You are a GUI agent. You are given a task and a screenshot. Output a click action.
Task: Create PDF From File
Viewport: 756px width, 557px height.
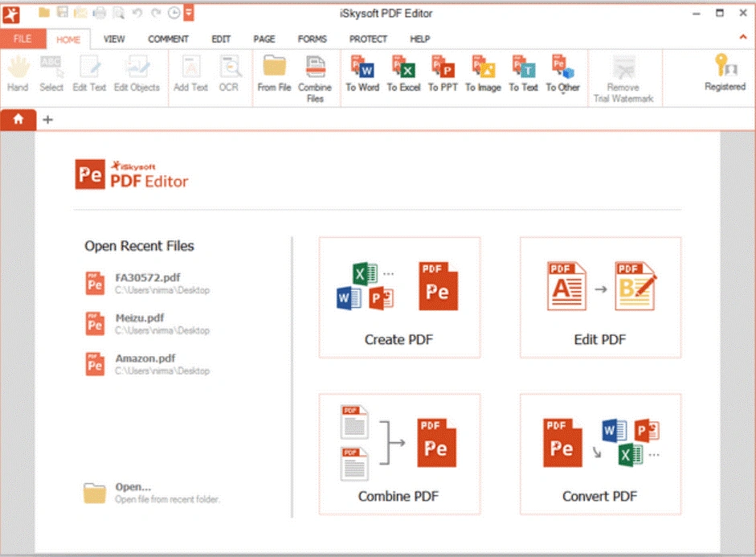(274, 74)
